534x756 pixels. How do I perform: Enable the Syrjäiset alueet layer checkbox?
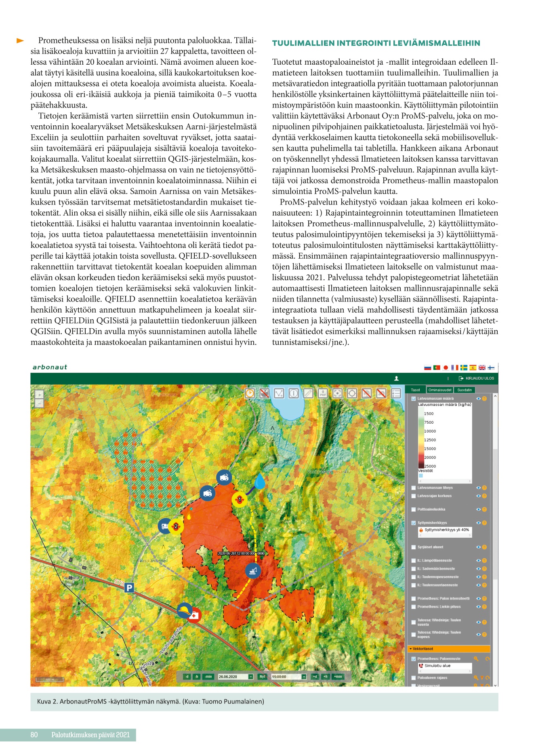[x=414, y=547]
